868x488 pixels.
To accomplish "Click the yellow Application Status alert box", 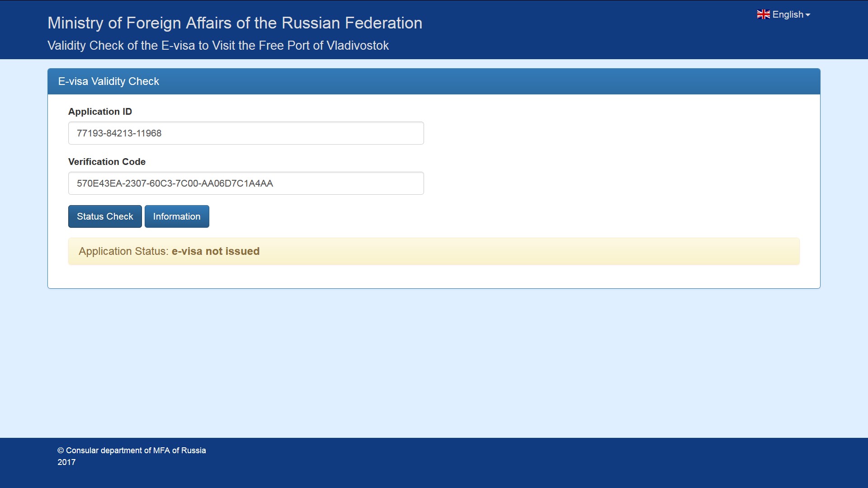I will [x=497, y=251].
